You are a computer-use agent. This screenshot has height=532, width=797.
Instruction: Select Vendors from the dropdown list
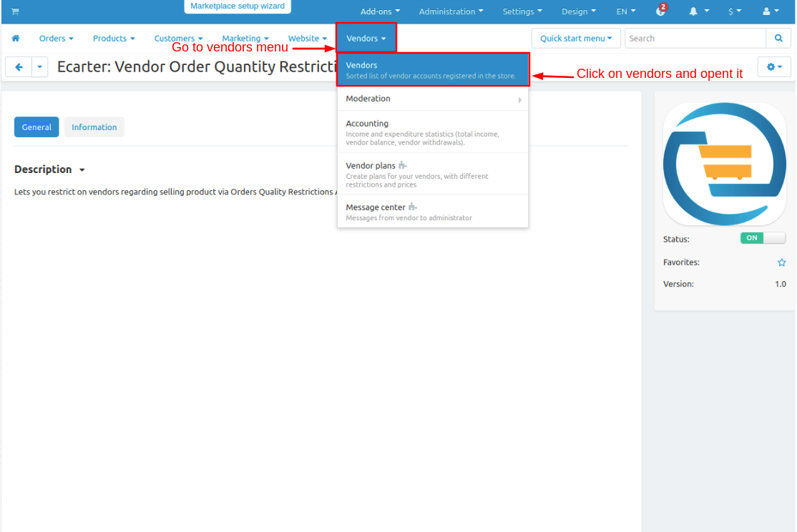click(x=432, y=69)
